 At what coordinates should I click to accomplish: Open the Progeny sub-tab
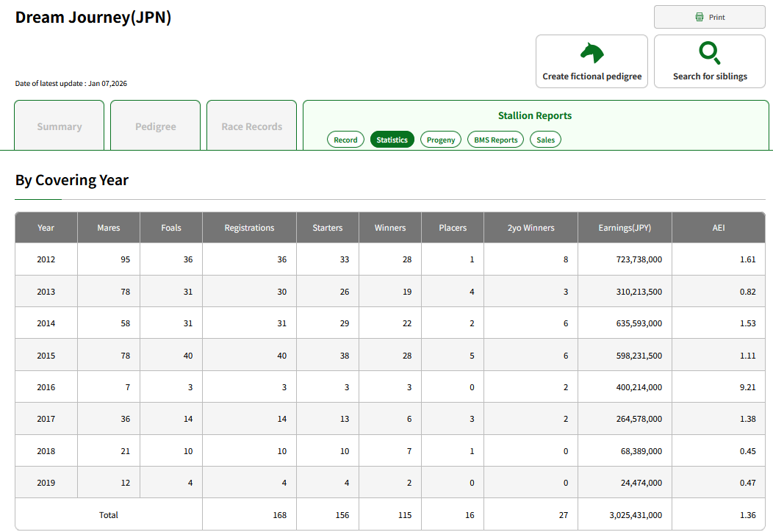pos(441,140)
